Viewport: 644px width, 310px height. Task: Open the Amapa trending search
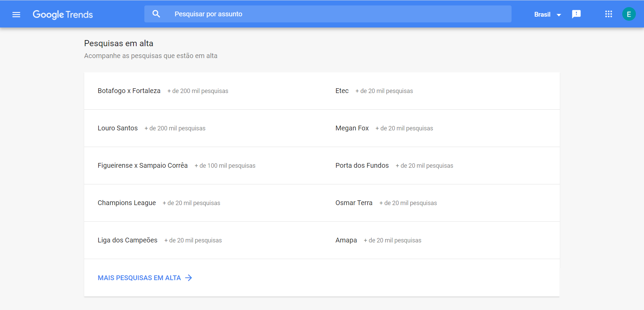pyautogui.click(x=346, y=240)
